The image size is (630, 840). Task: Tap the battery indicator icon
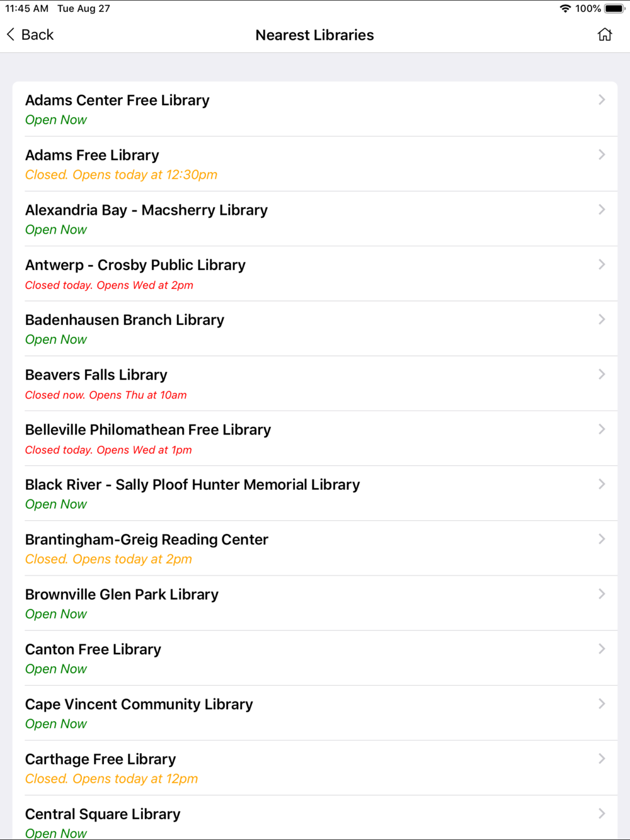click(x=615, y=8)
